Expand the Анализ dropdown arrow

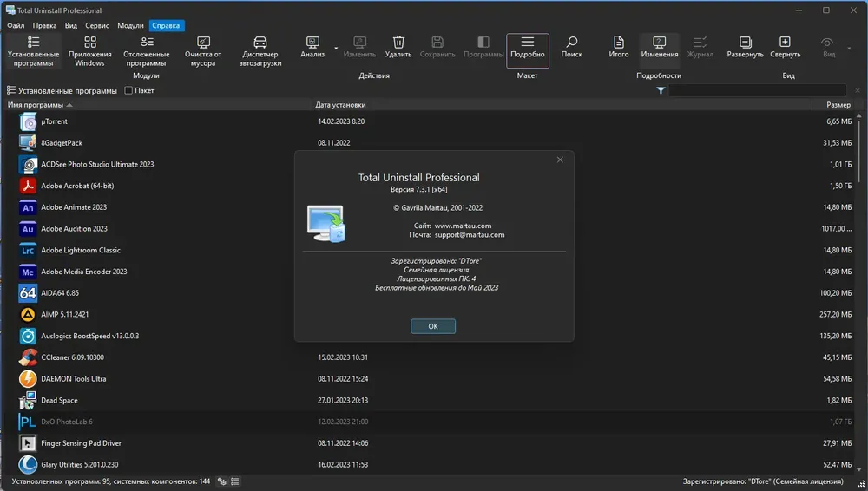click(x=336, y=49)
